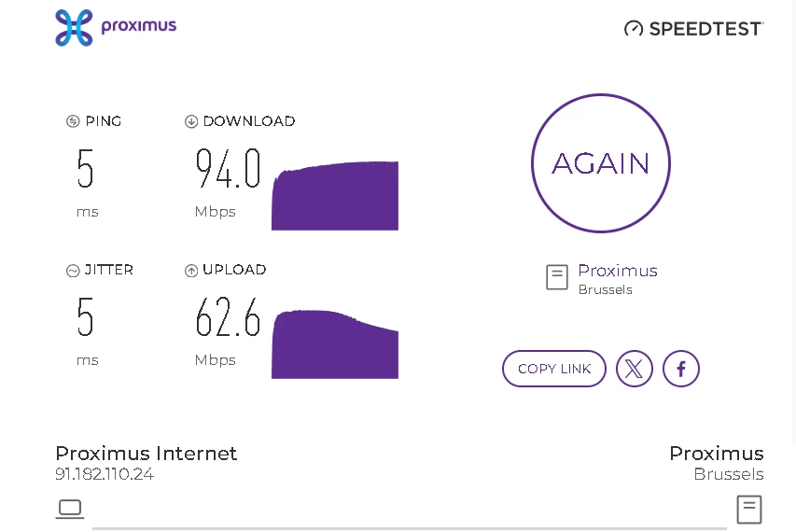Click the download speed graph
This screenshot has width=796, height=532.
click(335, 198)
